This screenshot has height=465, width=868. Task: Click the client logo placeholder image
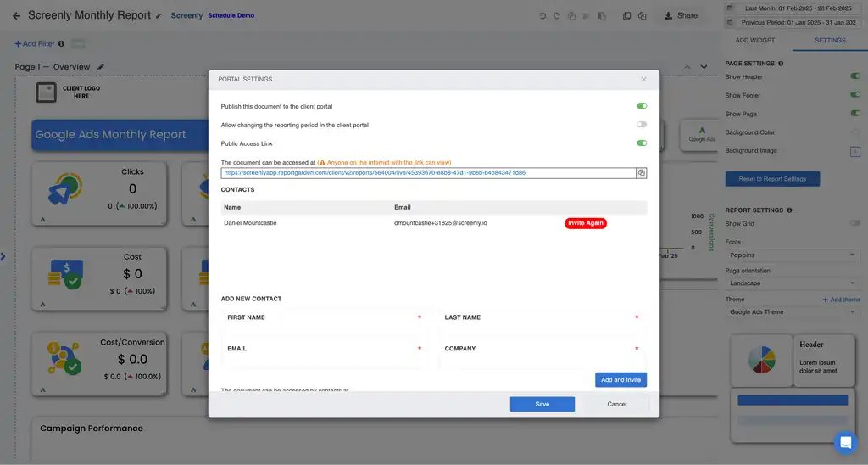click(x=47, y=92)
